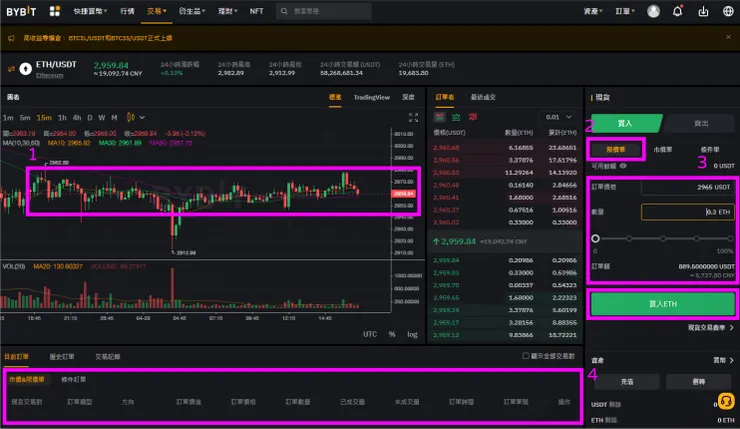
Task: Toggle percent scale on chart
Action: 392,334
